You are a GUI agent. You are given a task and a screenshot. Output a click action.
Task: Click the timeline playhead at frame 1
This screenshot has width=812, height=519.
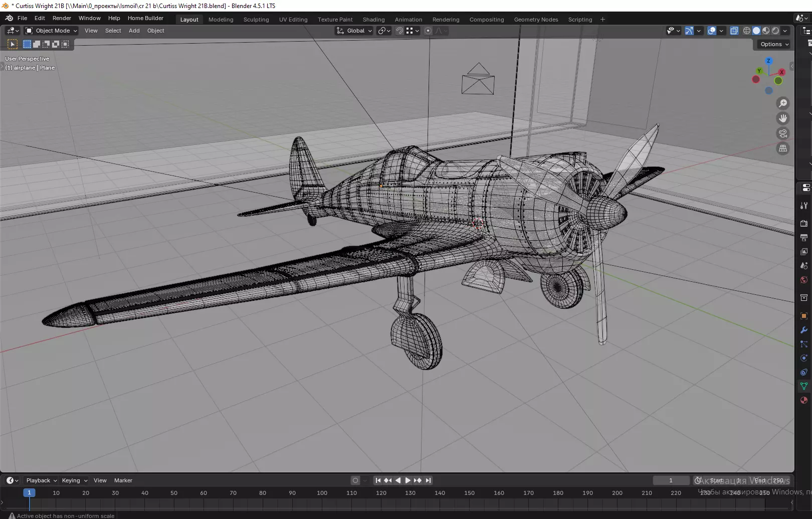[x=29, y=493]
